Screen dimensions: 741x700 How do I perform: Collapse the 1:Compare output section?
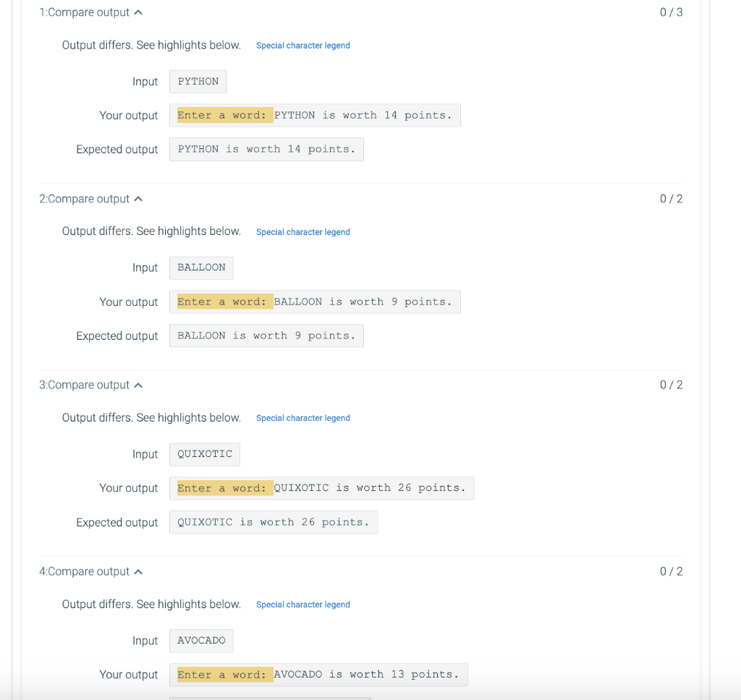(138, 12)
